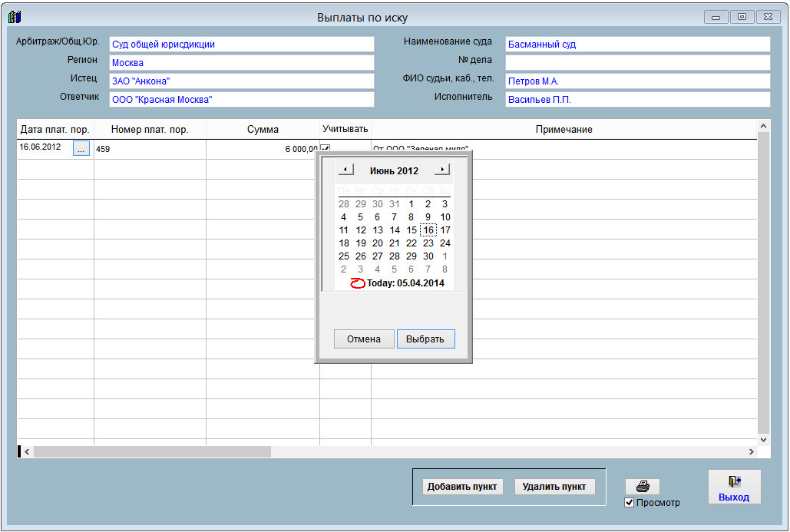Viewport: 790px width, 532px height.
Task: Click Удалить пункт button
Action: point(554,487)
